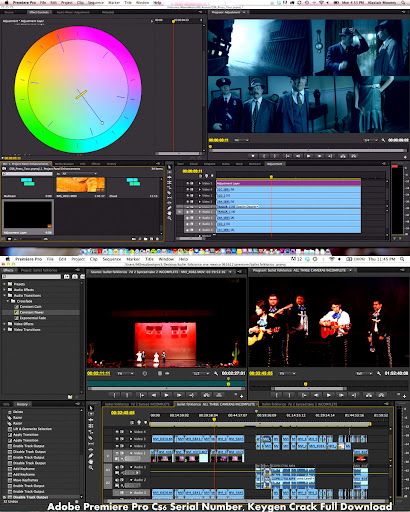This screenshot has height=512, width=410.
Task: Click Insert button in lower Source monitor
Action: point(207,395)
